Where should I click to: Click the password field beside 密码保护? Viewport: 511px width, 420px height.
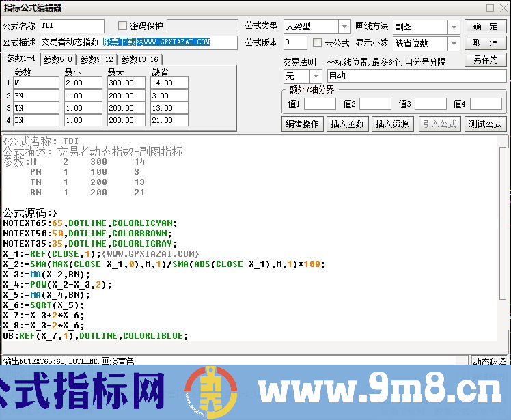coord(202,26)
